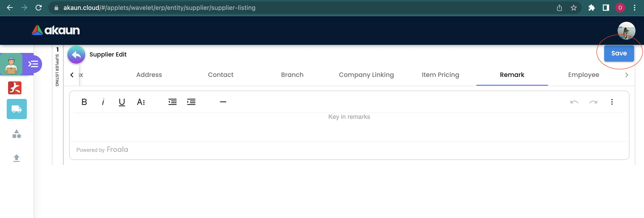Open the shapes category sidebar icon
This screenshot has height=218, width=644.
point(17,134)
